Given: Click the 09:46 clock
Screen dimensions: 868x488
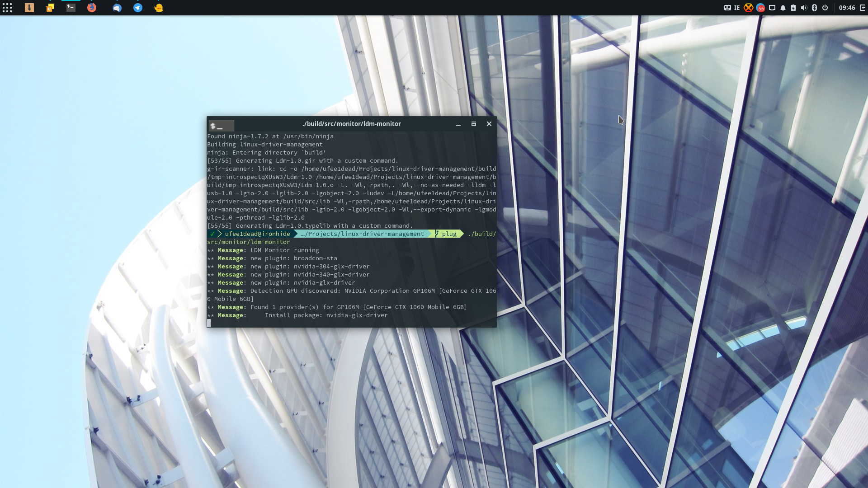Looking at the screenshot, I should coord(847,8).
